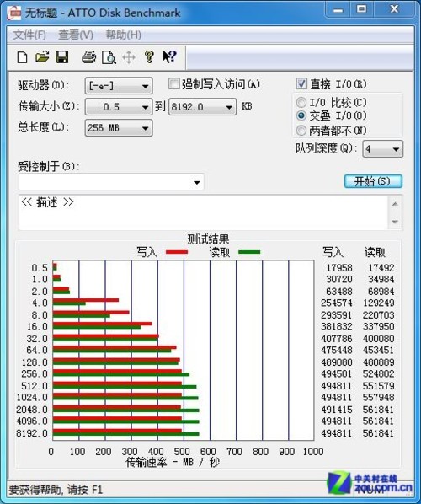421x504 pixels.
Task: Select the I/O 比较 radio button
Action: (x=301, y=103)
